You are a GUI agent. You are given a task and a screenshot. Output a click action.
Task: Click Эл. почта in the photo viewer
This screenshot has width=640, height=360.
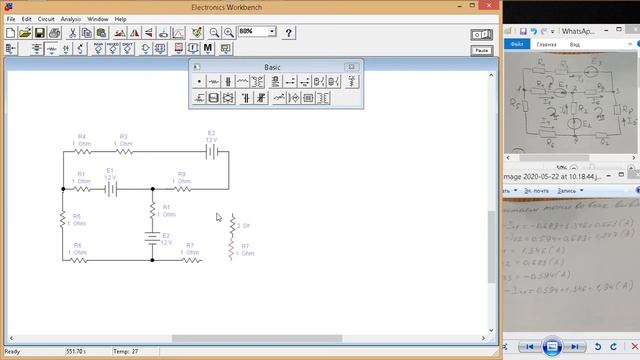point(536,191)
